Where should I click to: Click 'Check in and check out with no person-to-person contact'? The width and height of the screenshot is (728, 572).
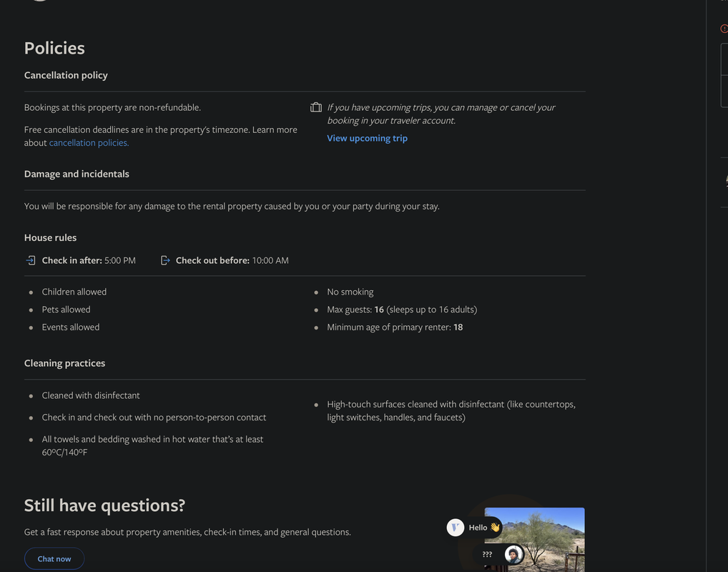(x=154, y=418)
